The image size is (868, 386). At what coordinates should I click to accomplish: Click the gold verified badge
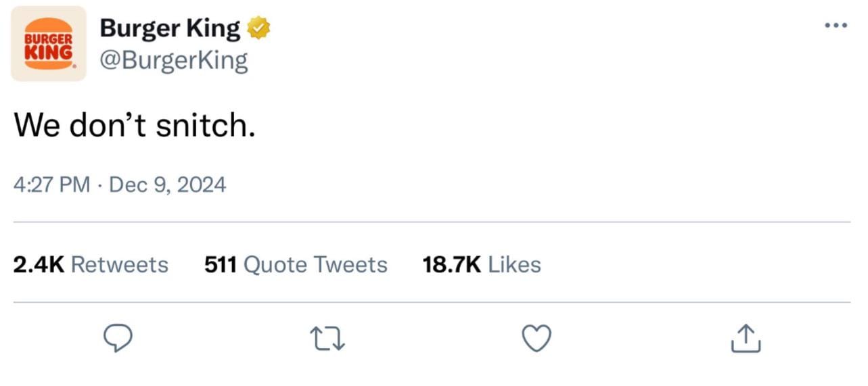258,28
